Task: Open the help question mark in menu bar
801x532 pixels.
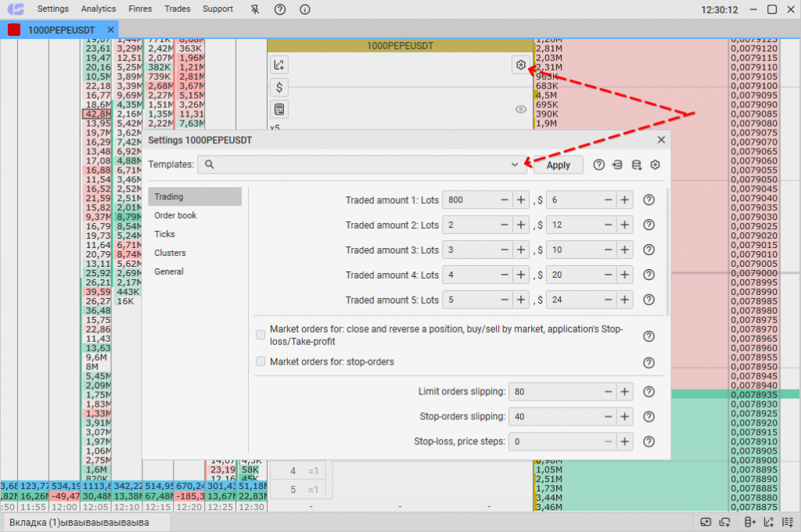Action: 280,9
